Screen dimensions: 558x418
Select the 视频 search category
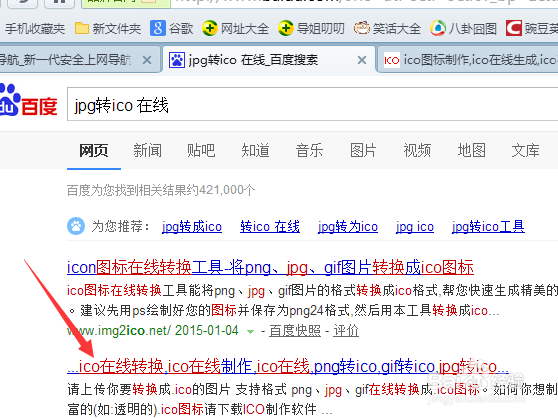click(417, 150)
